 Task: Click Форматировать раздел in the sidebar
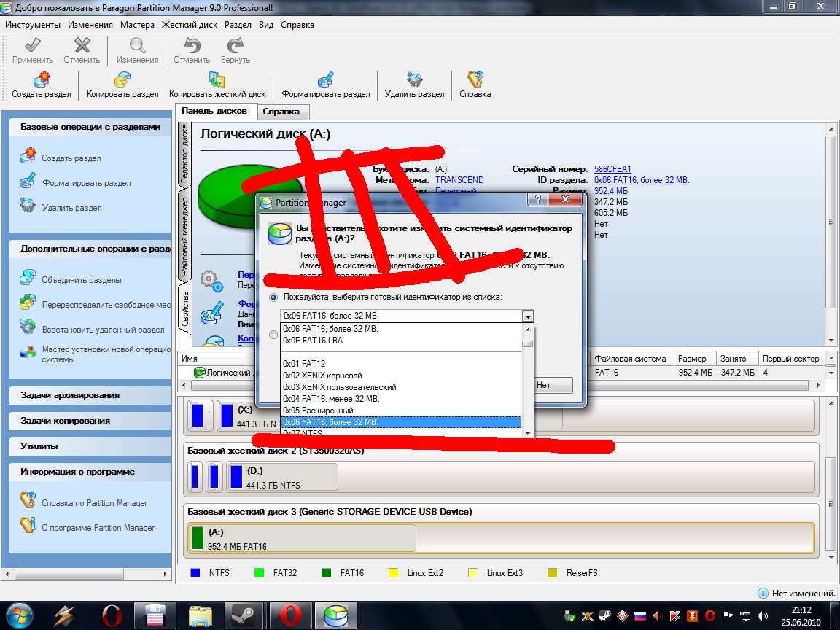click(86, 183)
